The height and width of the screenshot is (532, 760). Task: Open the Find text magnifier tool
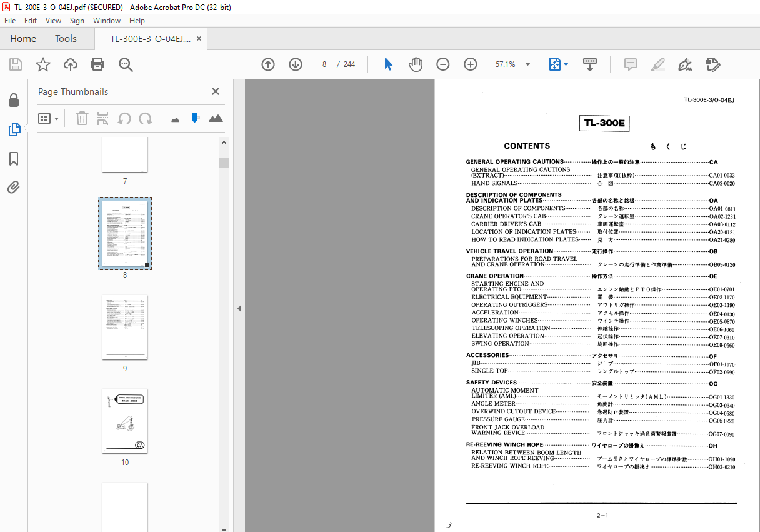point(126,64)
